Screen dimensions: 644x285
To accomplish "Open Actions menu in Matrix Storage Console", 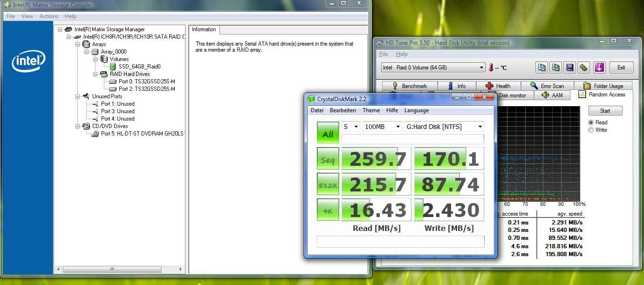I will pos(49,16).
